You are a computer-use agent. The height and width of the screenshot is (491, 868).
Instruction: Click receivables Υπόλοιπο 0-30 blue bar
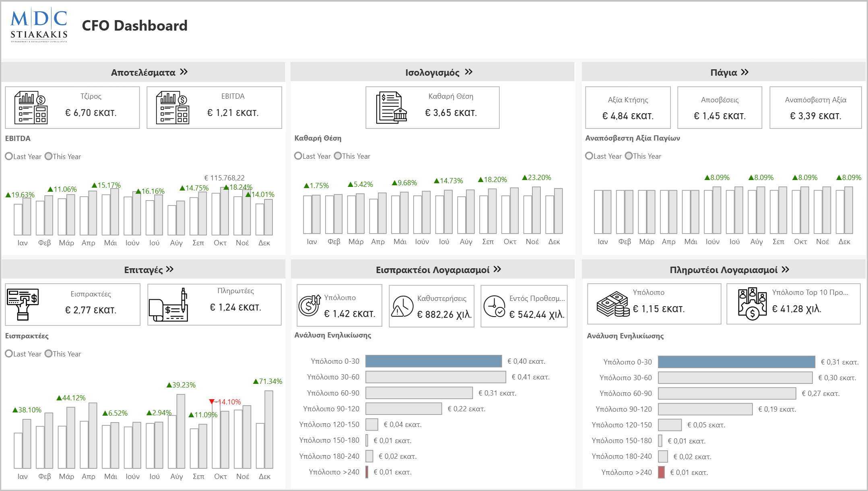[x=433, y=361]
